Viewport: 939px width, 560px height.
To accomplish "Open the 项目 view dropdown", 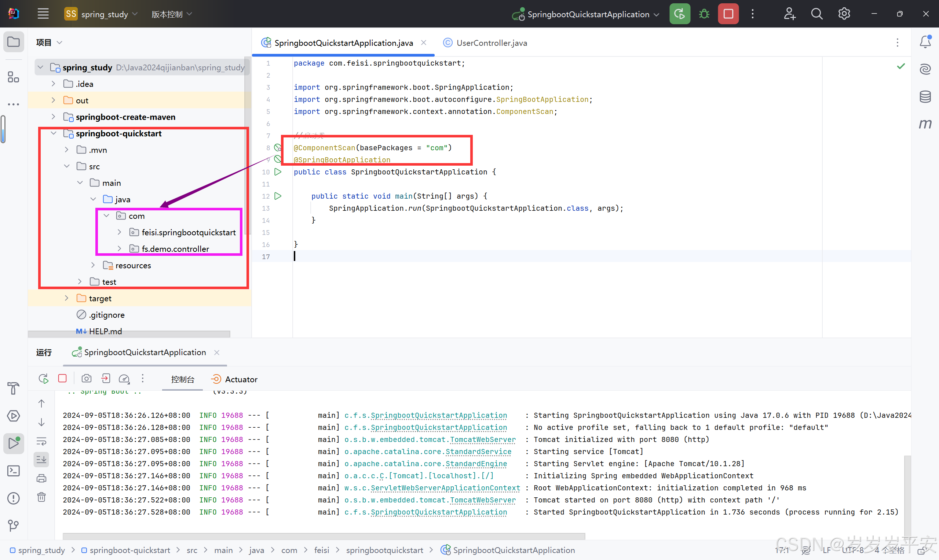I will tap(49, 42).
